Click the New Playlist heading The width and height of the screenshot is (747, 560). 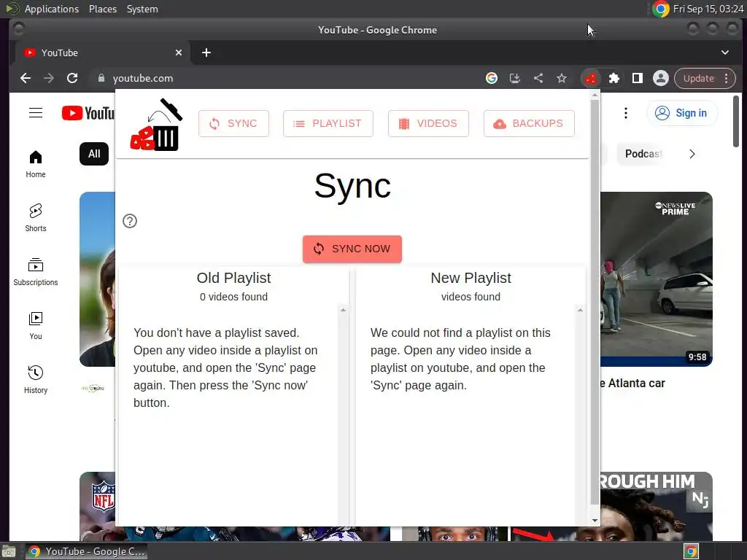pyautogui.click(x=471, y=278)
